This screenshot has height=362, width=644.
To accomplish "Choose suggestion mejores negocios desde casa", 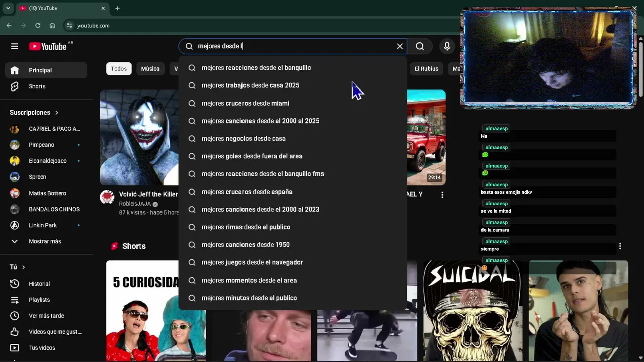I will click(x=292, y=138).
